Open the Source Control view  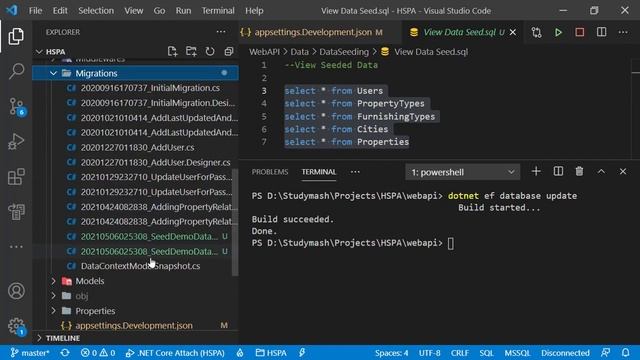coord(17,107)
